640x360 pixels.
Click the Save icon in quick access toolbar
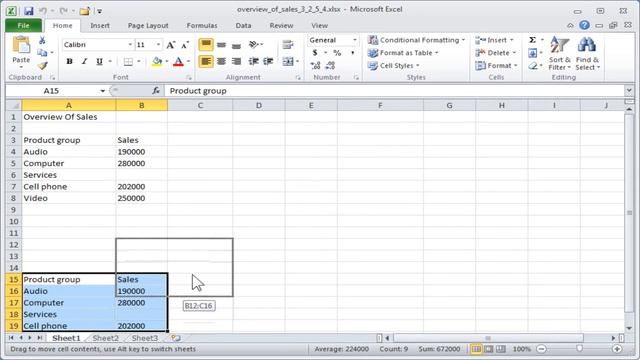[x=29, y=10]
